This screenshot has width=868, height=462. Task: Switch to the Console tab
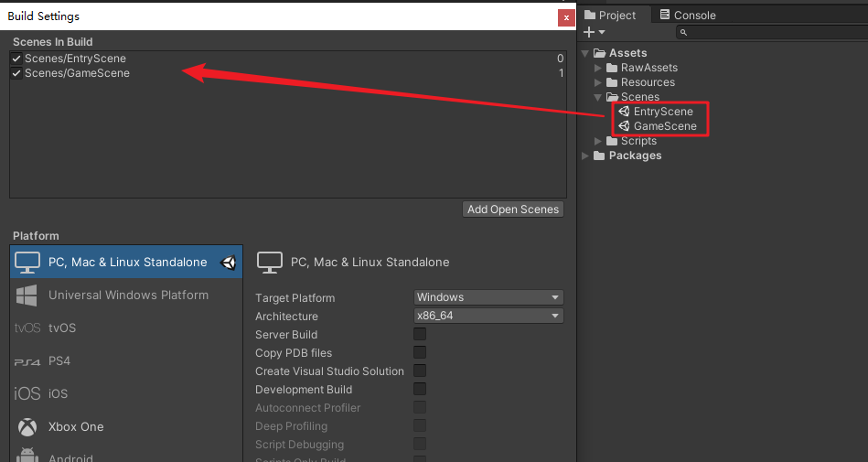tap(688, 15)
